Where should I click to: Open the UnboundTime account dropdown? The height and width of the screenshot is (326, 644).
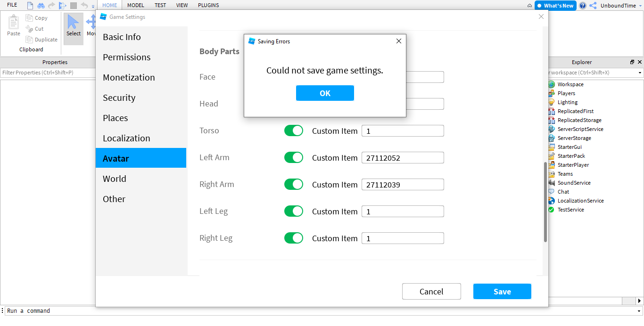click(x=618, y=6)
